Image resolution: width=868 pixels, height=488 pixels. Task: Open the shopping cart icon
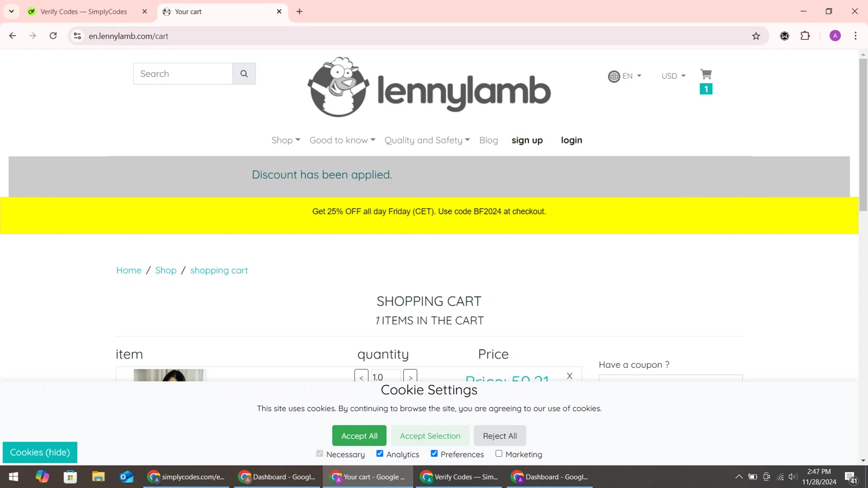706,75
